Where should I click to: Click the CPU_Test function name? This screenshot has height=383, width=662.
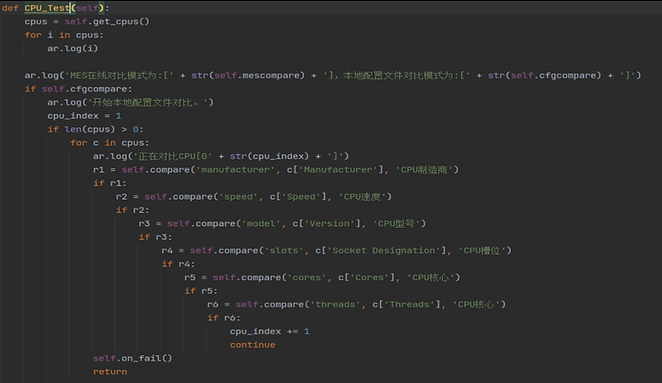pyautogui.click(x=47, y=8)
